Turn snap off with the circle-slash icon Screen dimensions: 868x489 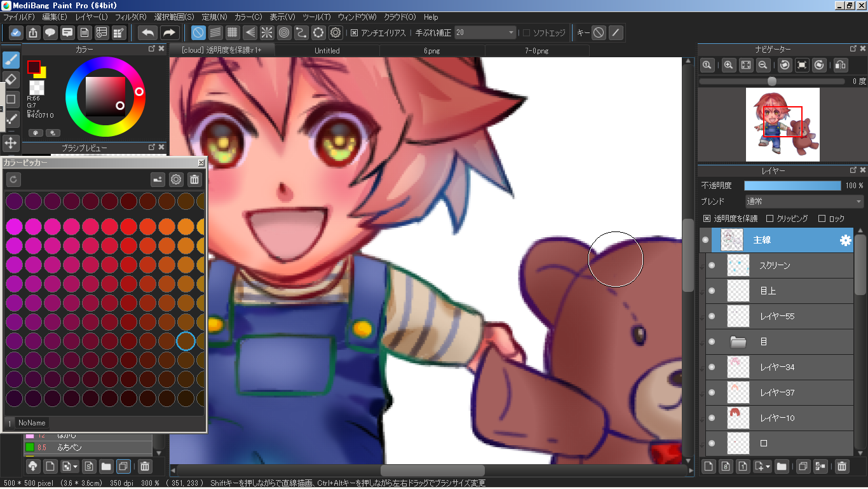pyautogui.click(x=198, y=32)
